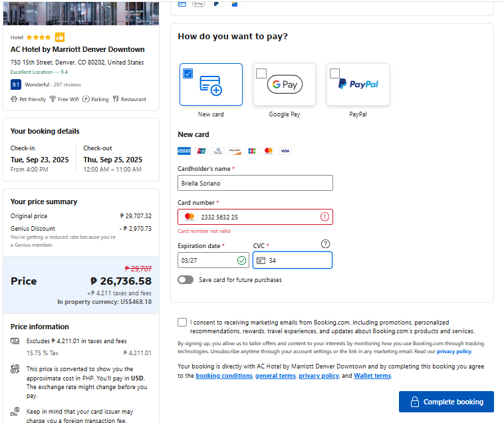This screenshot has width=504, height=423.
Task: Click the card number error warning icon
Action: [x=324, y=217]
